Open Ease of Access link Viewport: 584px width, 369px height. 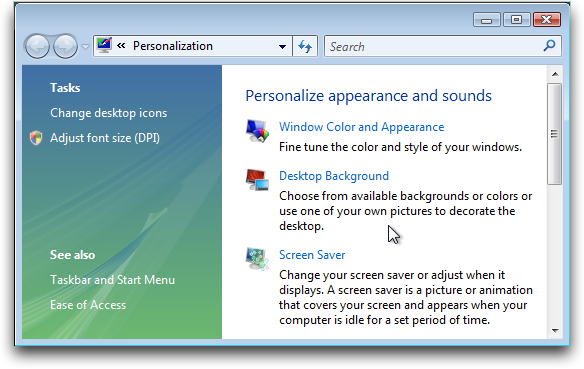click(x=88, y=305)
